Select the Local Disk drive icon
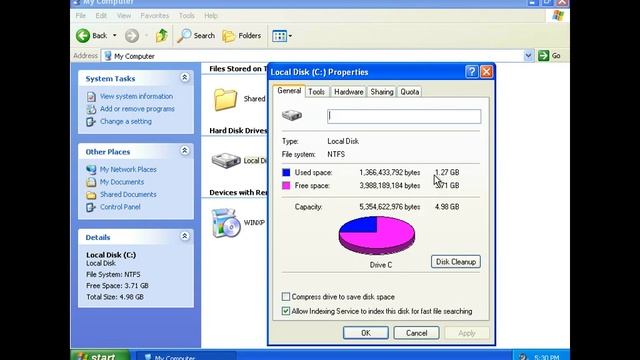Image resolution: width=640 pixels, height=360 pixels. [226, 160]
